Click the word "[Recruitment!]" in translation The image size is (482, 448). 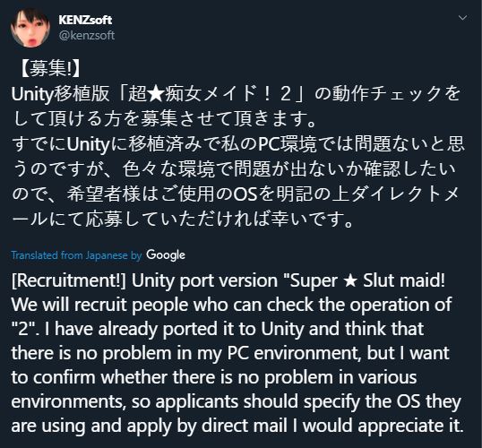click(69, 280)
